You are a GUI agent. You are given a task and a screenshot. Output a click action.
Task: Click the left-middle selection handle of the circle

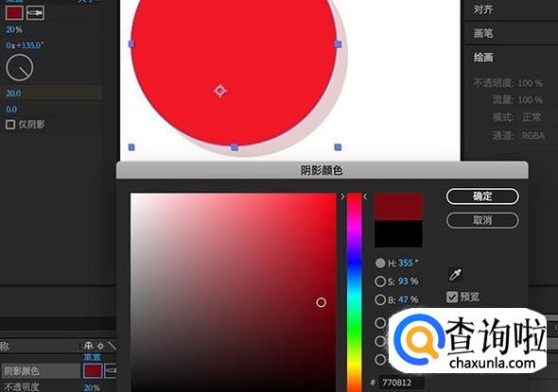[131, 44]
